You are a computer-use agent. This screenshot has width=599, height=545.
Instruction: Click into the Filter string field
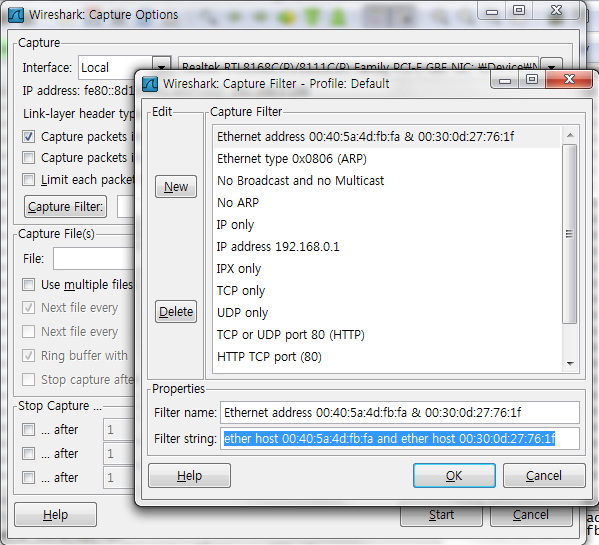[400, 438]
